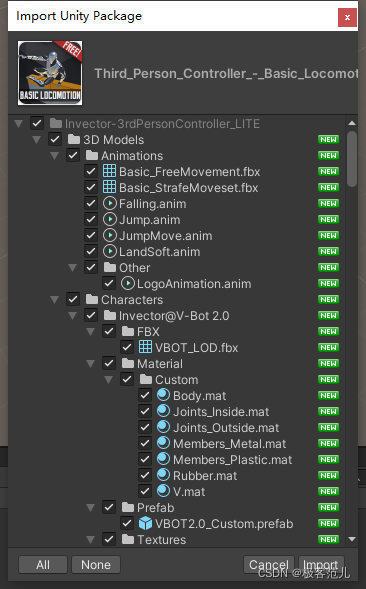Viewport: 366px width, 589px height.
Task: Click the Import button
Action: [x=321, y=565]
